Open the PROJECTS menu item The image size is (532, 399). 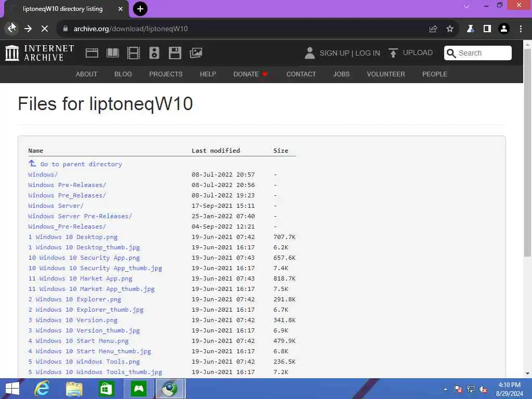click(x=166, y=74)
